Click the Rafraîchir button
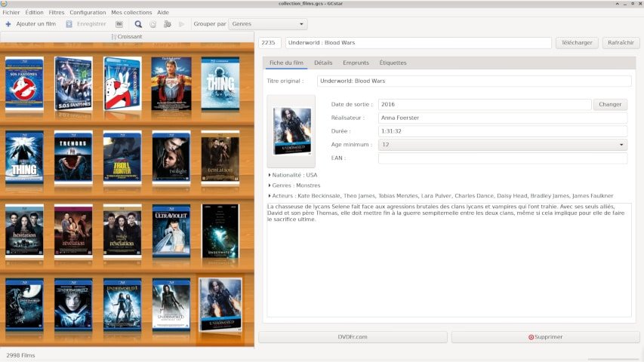The height and width of the screenshot is (362, 644). click(x=621, y=43)
